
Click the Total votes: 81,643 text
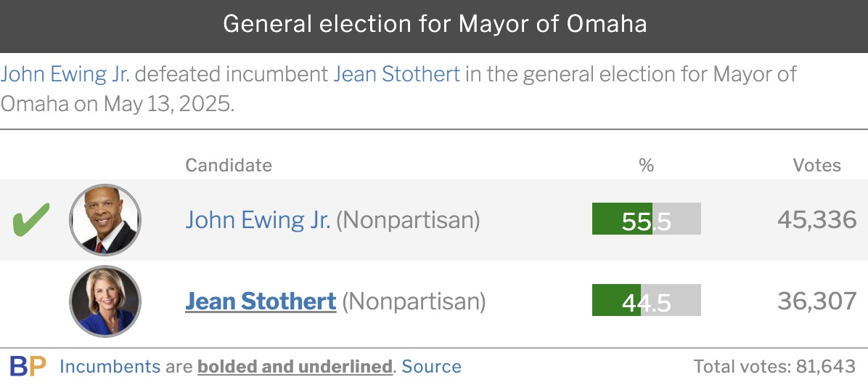775,367
